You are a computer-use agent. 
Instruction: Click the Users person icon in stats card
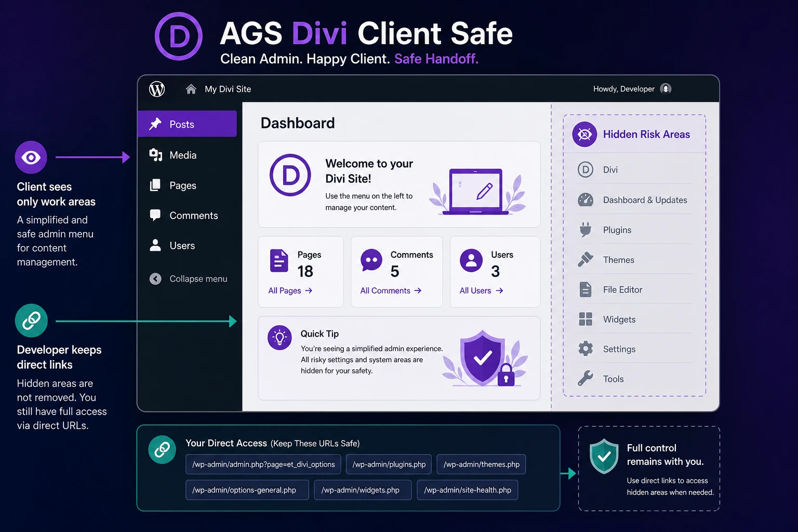[x=471, y=260]
